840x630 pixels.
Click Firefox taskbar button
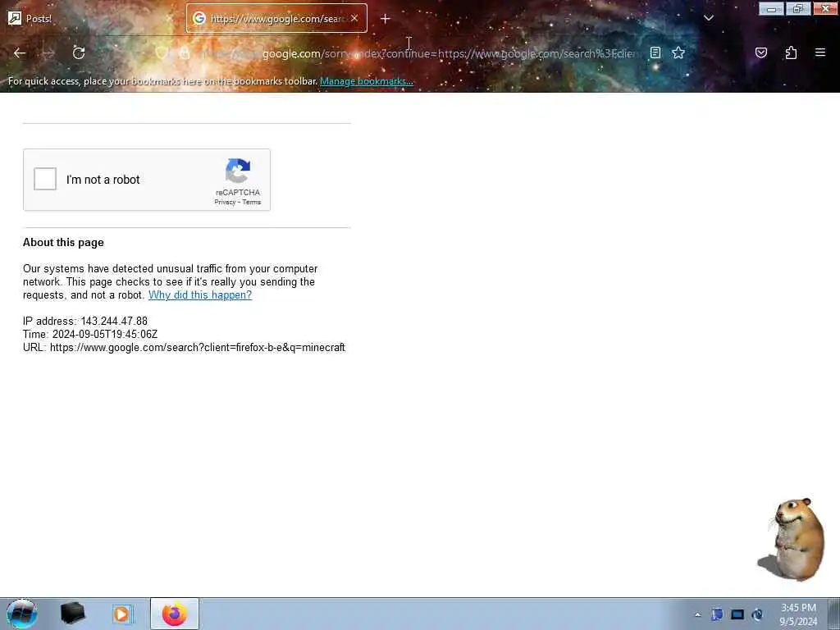click(x=175, y=614)
